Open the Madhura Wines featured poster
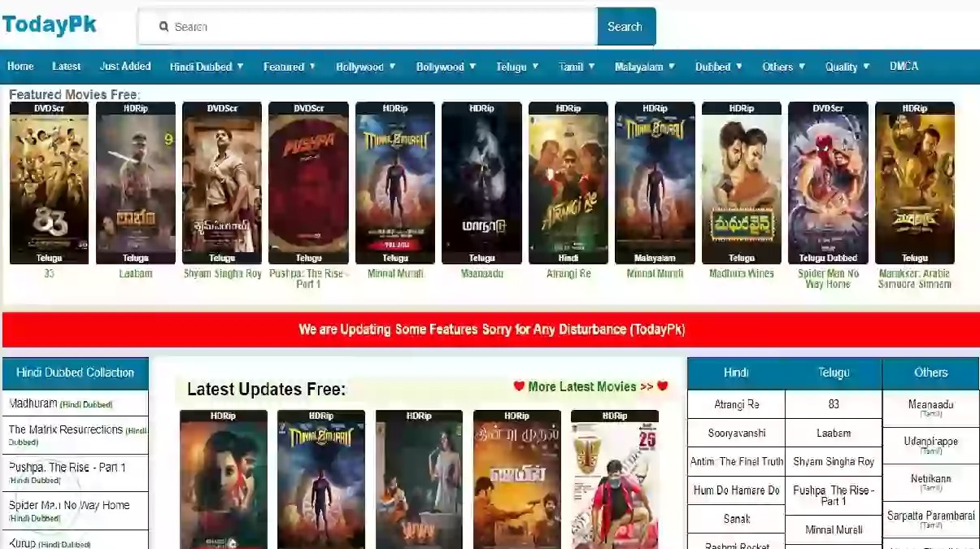The height and width of the screenshot is (549, 980). coord(741,183)
